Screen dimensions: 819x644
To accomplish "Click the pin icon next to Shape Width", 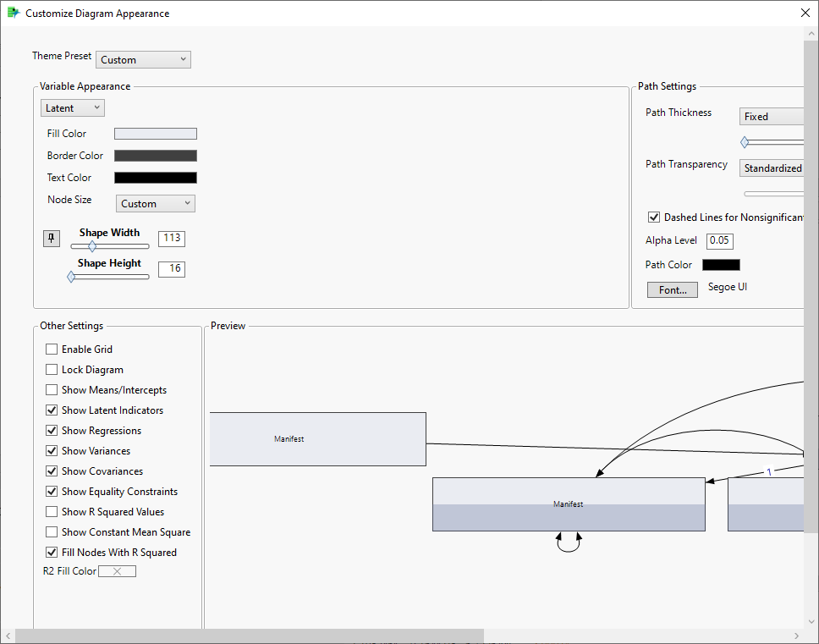I will (52, 238).
